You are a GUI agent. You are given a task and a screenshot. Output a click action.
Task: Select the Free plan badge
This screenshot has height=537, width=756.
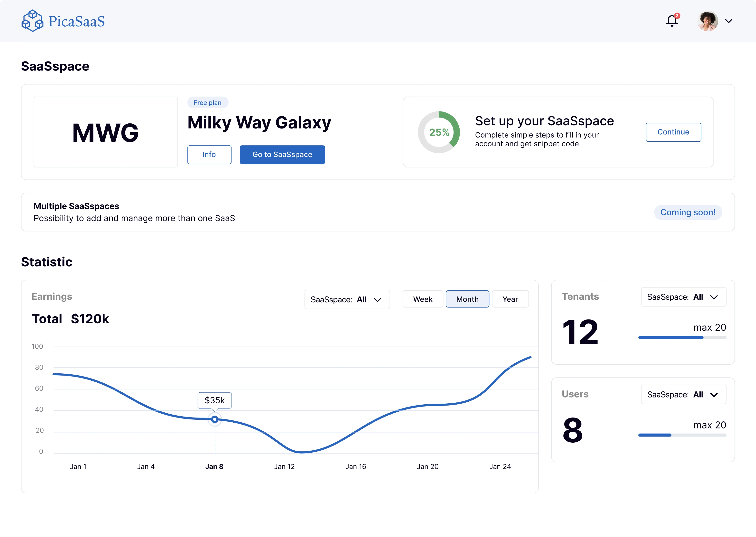(208, 102)
